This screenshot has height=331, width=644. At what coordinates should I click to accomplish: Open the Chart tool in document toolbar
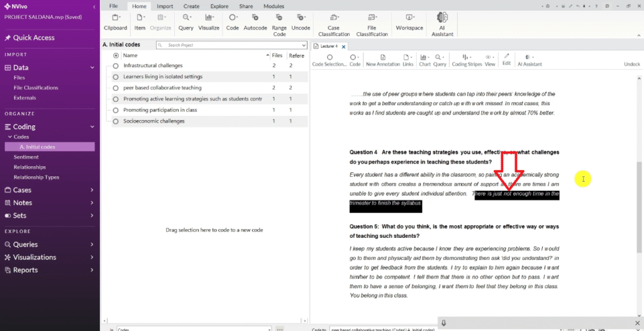[x=425, y=57]
